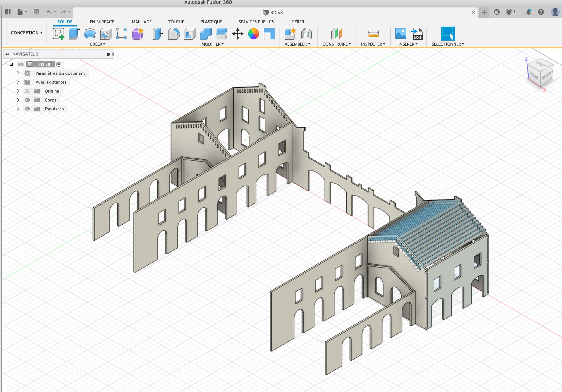The height and width of the screenshot is (392, 562).
Task: Open the MODIFIER menu
Action: pyautogui.click(x=213, y=44)
